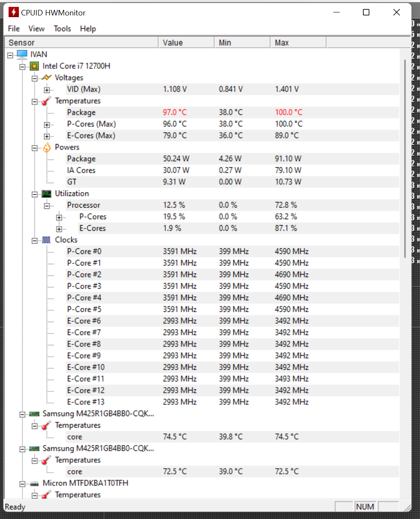Select the E-Core #11 clock row
The height and width of the screenshot is (519, 420).
232,379
